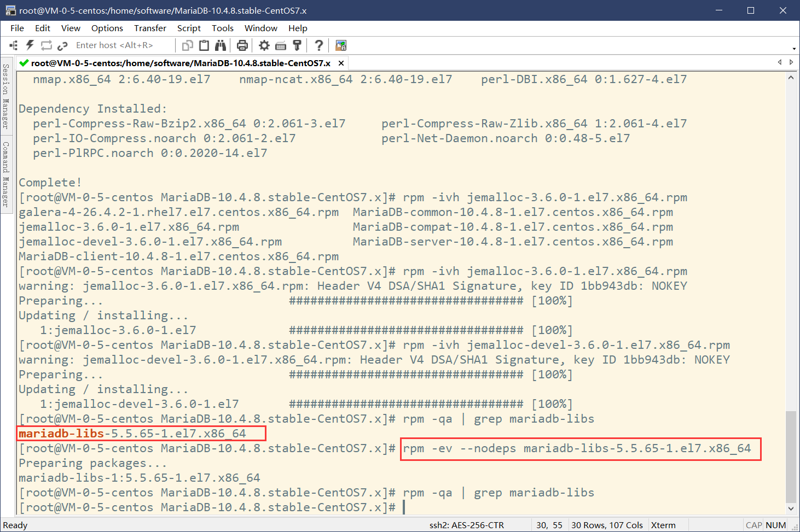The width and height of the screenshot is (800, 532).
Task: Expand the toolbar overflow options arrow
Action: coord(794,48)
